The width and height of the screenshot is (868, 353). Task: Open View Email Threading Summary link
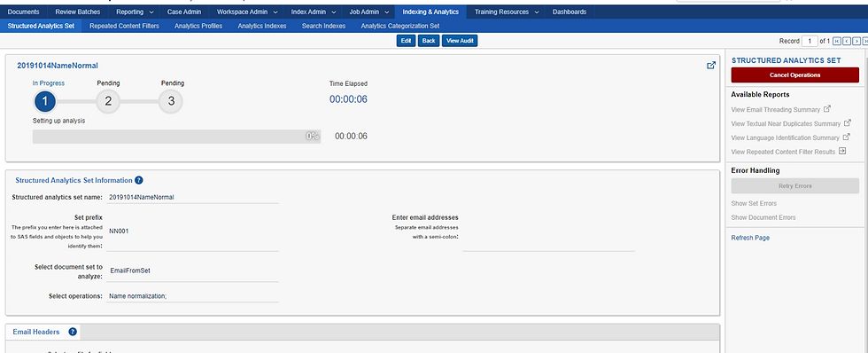pyautogui.click(x=776, y=110)
